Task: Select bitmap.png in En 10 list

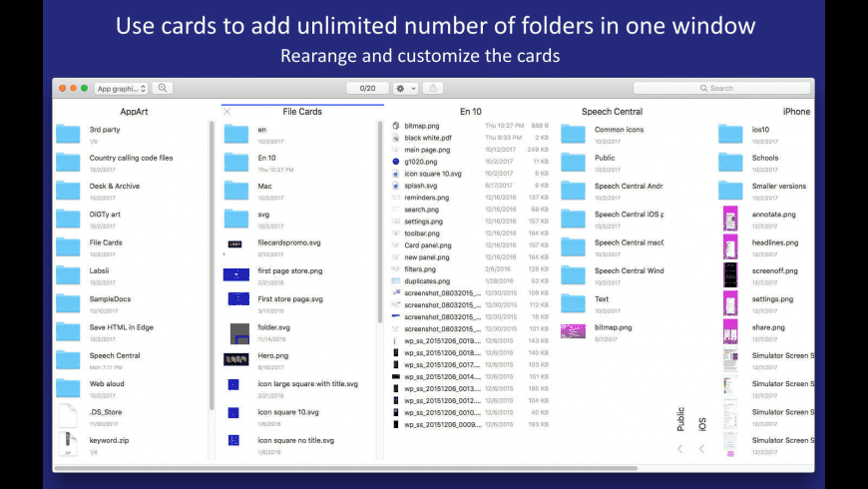Action: 420,126
